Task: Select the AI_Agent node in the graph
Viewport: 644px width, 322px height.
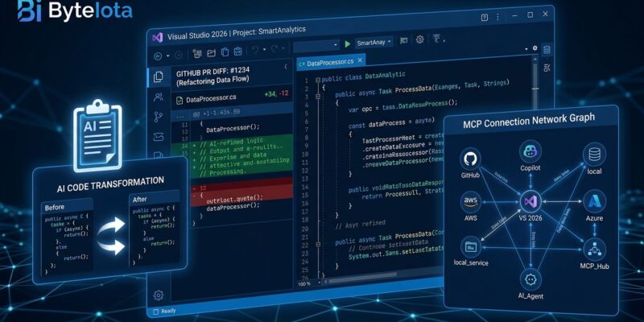Action: pos(530,279)
